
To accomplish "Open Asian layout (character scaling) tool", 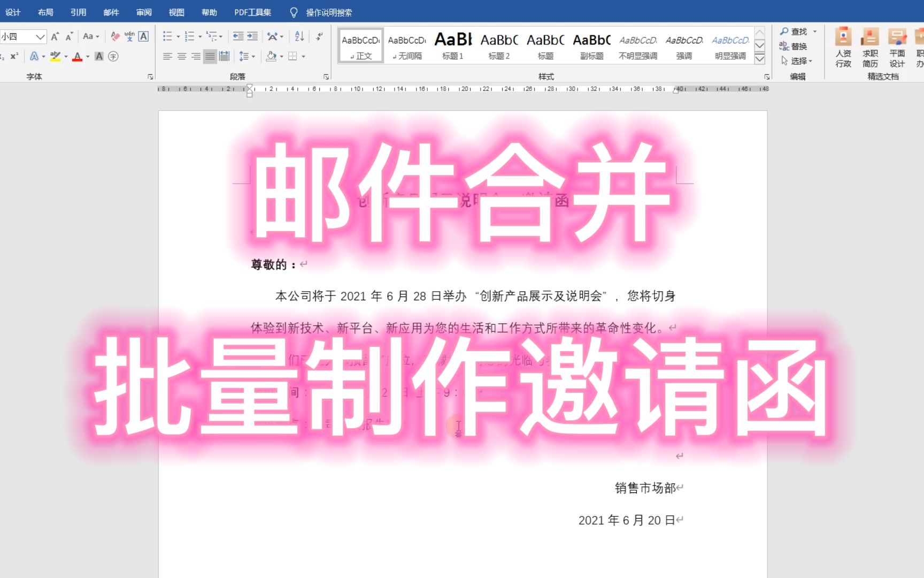I will tap(273, 36).
